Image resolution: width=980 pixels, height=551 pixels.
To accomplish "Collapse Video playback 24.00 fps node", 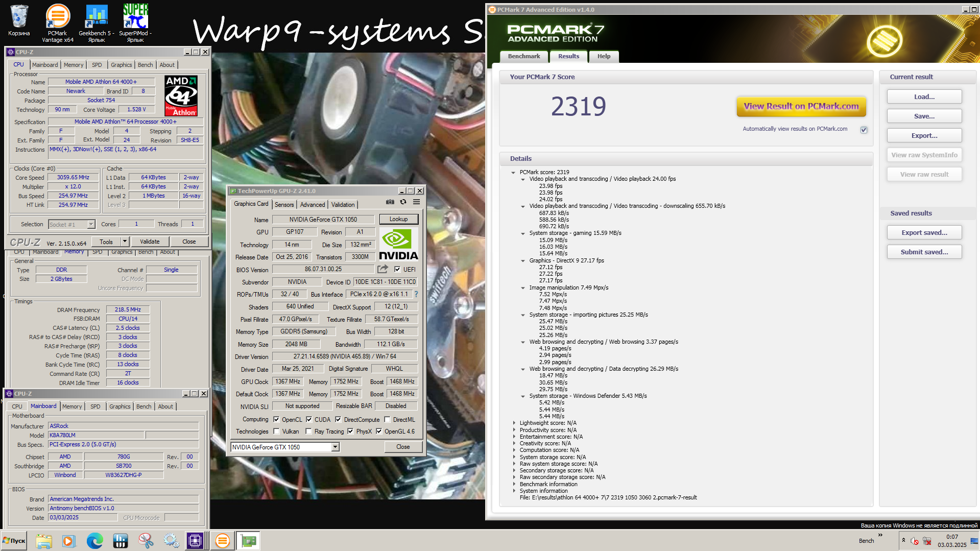I will 523,179.
